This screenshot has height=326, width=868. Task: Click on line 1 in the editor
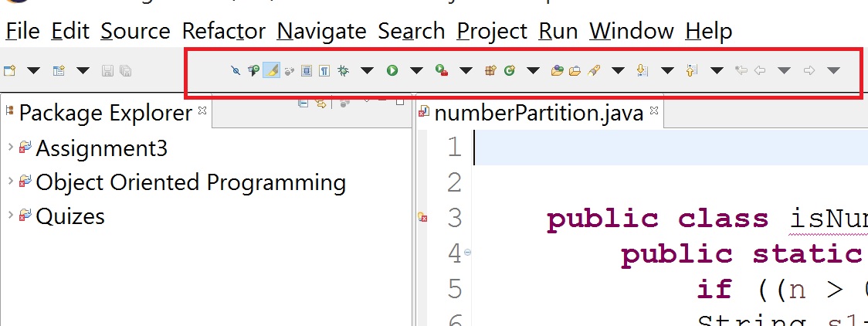pos(664,147)
